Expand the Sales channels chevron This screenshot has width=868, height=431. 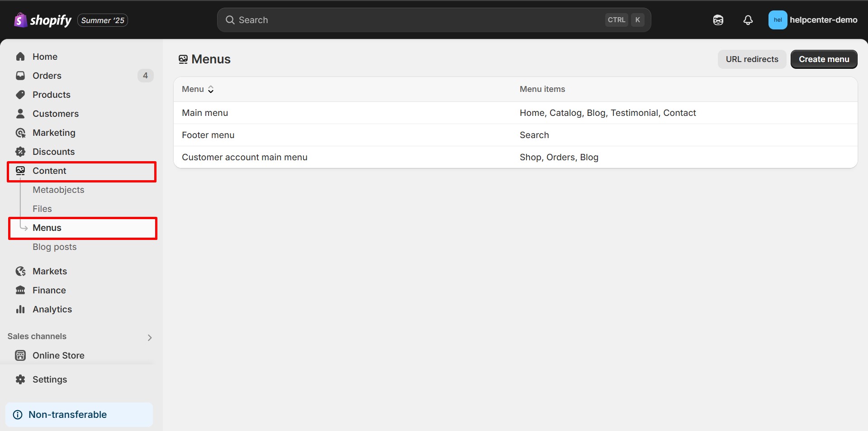[x=150, y=338]
